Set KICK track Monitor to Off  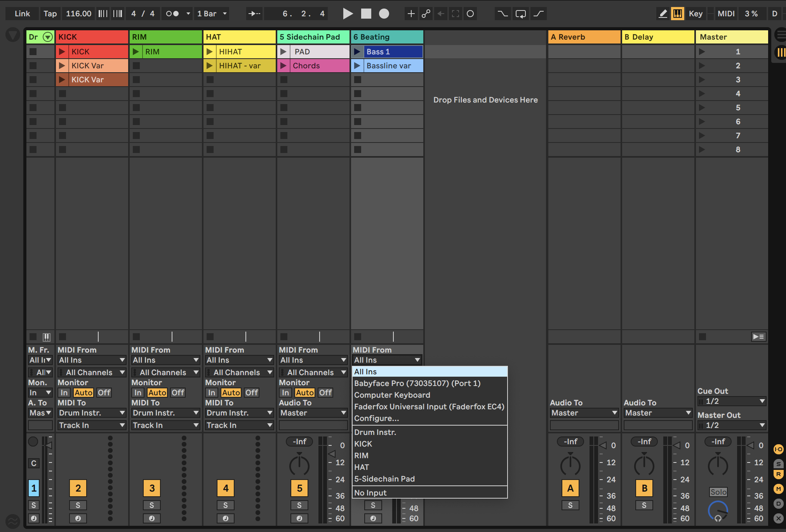[104, 393]
